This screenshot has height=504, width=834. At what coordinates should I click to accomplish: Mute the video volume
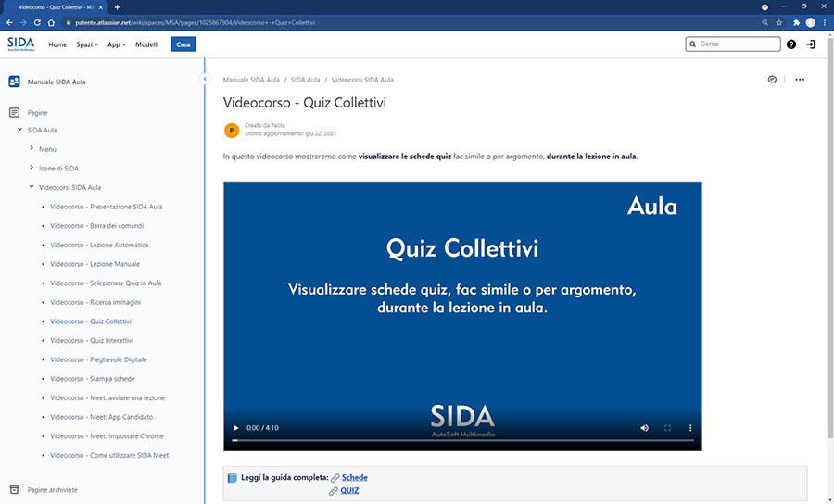(644, 428)
